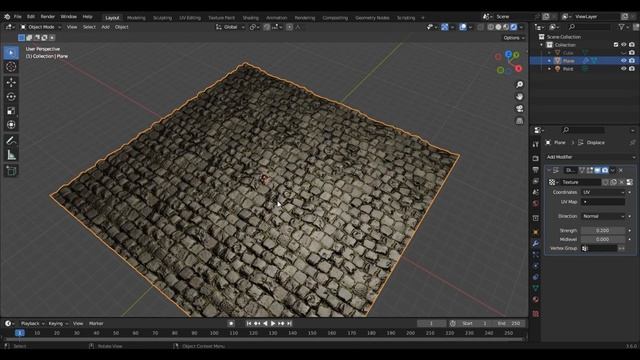Toggle the camera view icon
The height and width of the screenshot is (360, 640).
pyautogui.click(x=519, y=109)
